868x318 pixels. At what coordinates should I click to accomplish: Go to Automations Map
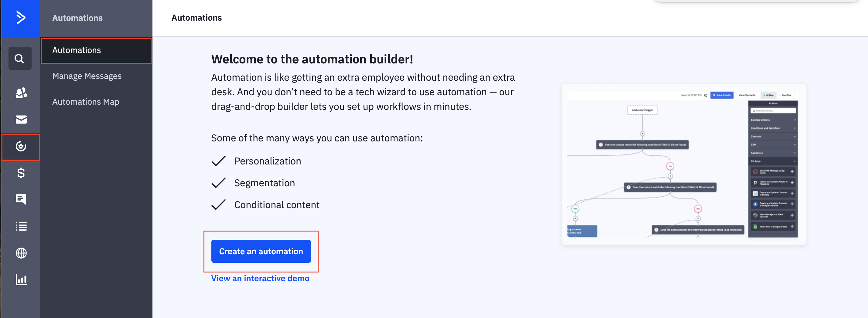coord(86,102)
